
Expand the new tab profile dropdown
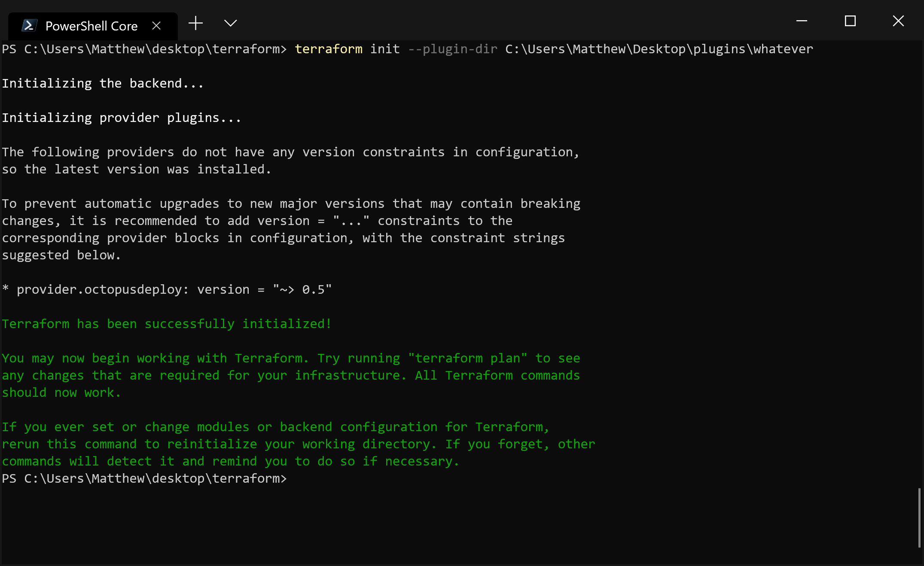(231, 23)
